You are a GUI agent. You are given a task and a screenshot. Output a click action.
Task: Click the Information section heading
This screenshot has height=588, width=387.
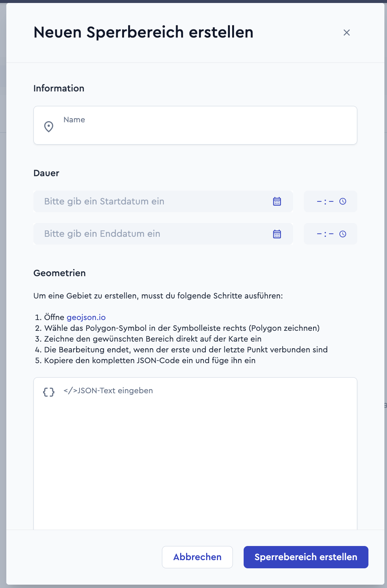59,88
